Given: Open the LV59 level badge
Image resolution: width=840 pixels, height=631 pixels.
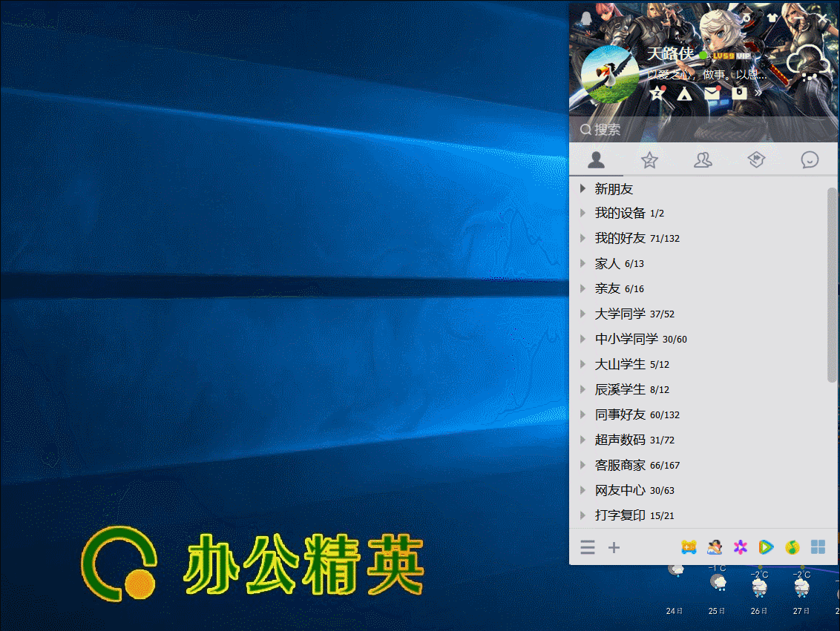Looking at the screenshot, I should (x=723, y=56).
